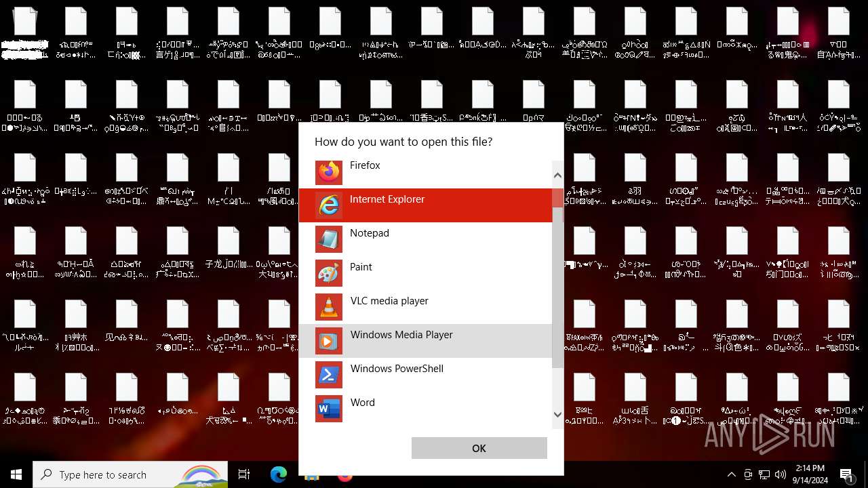Open the taskbar clock and date
The height and width of the screenshot is (488, 868).
coord(810,474)
